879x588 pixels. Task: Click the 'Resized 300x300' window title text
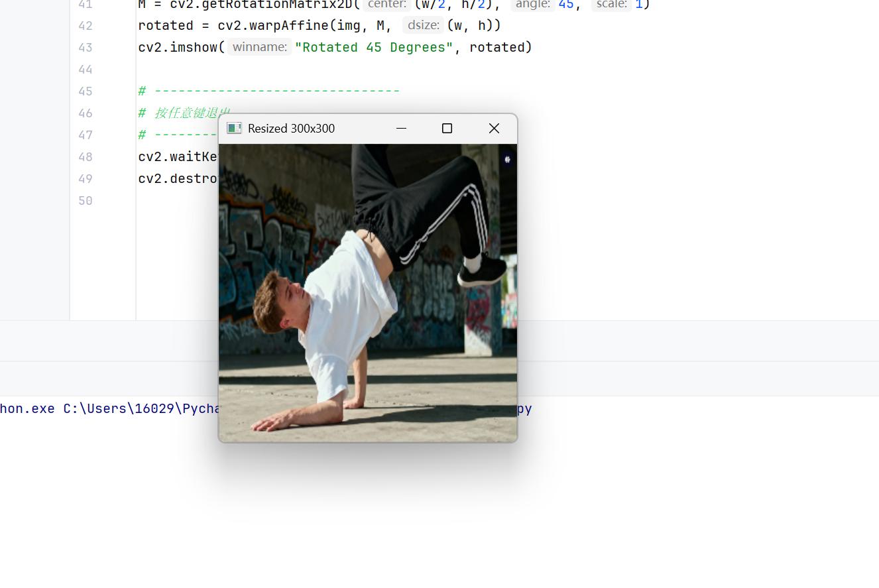coord(291,129)
